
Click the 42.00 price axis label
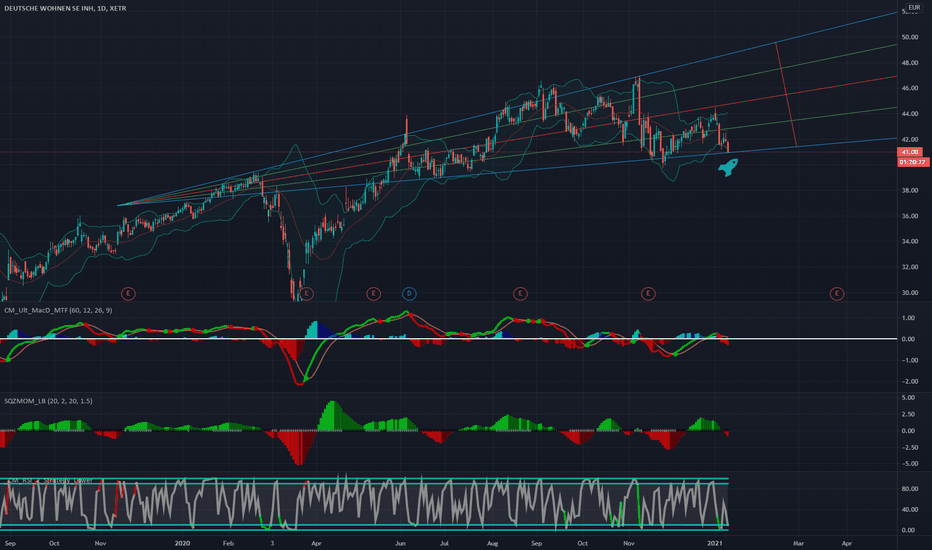pos(909,139)
